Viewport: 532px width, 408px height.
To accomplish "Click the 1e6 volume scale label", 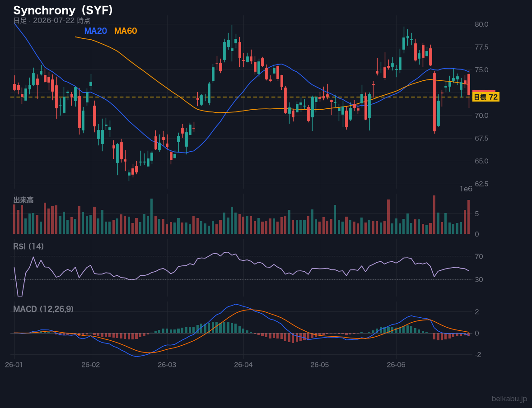I will coord(466,189).
